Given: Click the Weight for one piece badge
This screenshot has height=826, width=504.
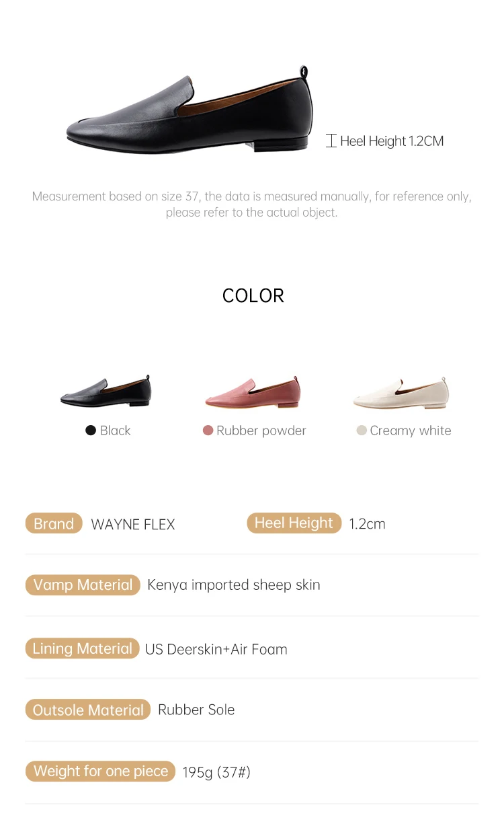Looking at the screenshot, I should coord(101,772).
